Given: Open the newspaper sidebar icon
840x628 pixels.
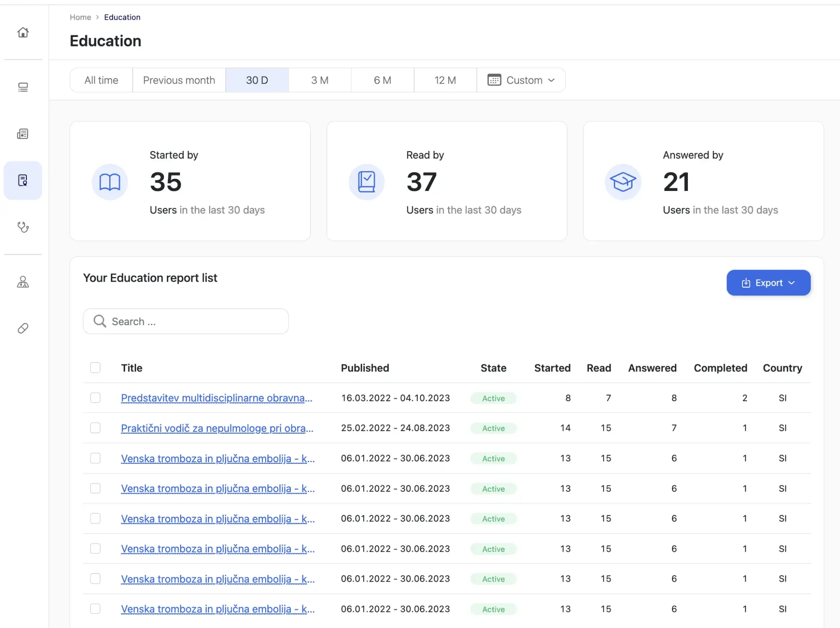Looking at the screenshot, I should (x=23, y=134).
